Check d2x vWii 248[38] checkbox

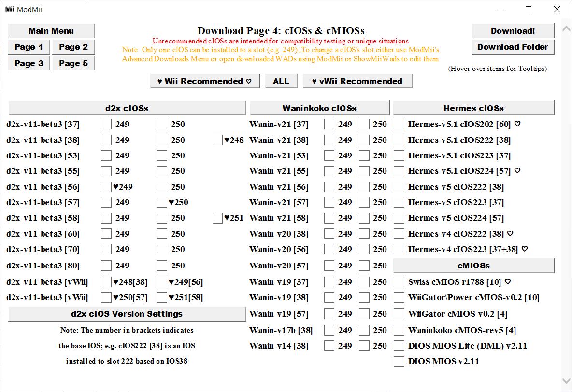tap(106, 282)
